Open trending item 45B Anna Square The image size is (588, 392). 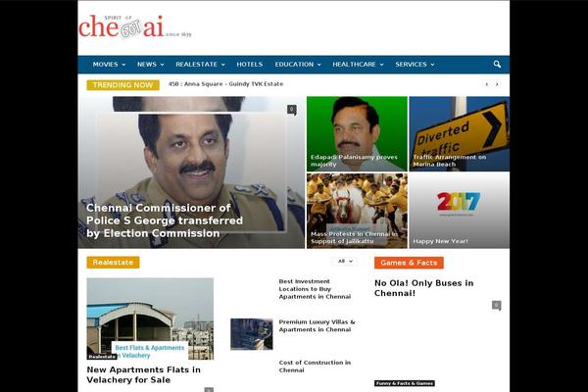point(225,84)
